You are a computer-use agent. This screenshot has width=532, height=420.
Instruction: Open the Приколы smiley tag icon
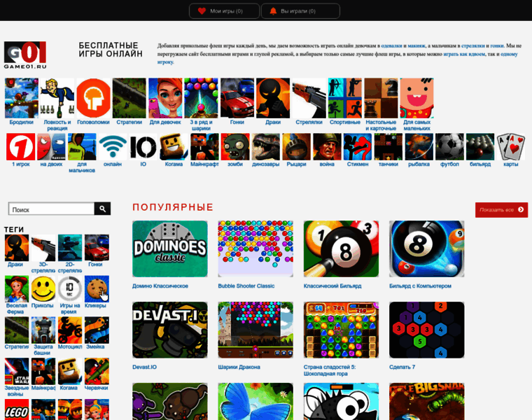(43, 288)
